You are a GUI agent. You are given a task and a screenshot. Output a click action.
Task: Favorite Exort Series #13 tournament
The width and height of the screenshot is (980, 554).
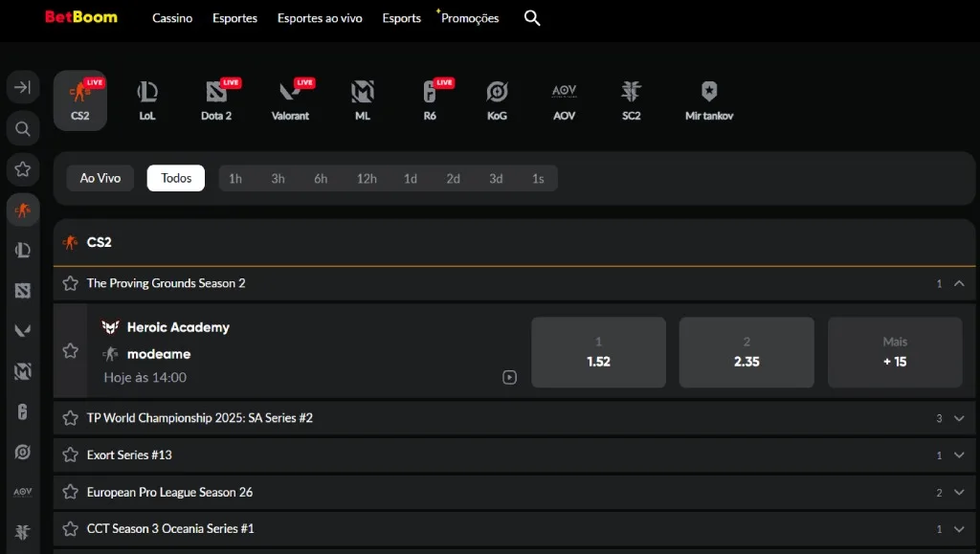(71, 454)
